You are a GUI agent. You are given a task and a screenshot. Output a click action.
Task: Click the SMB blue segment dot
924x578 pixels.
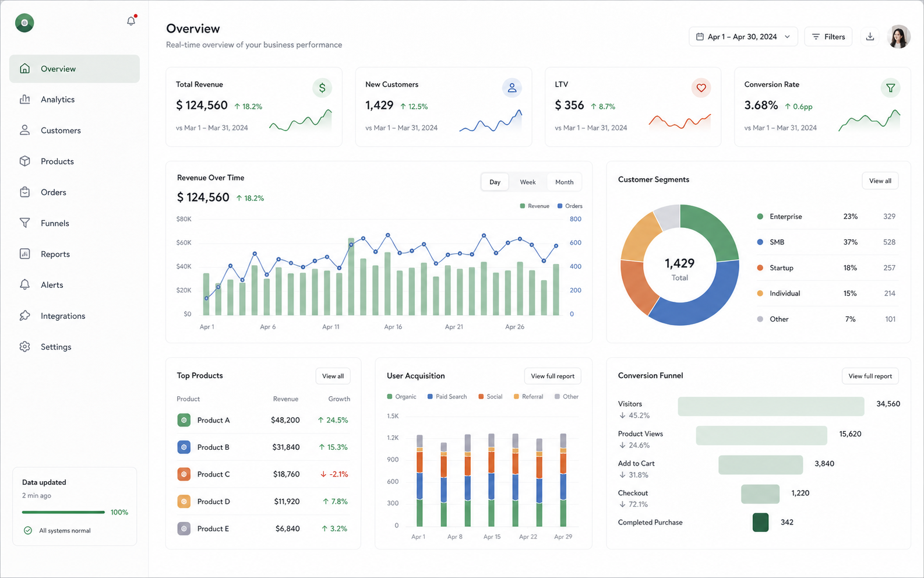pos(760,242)
